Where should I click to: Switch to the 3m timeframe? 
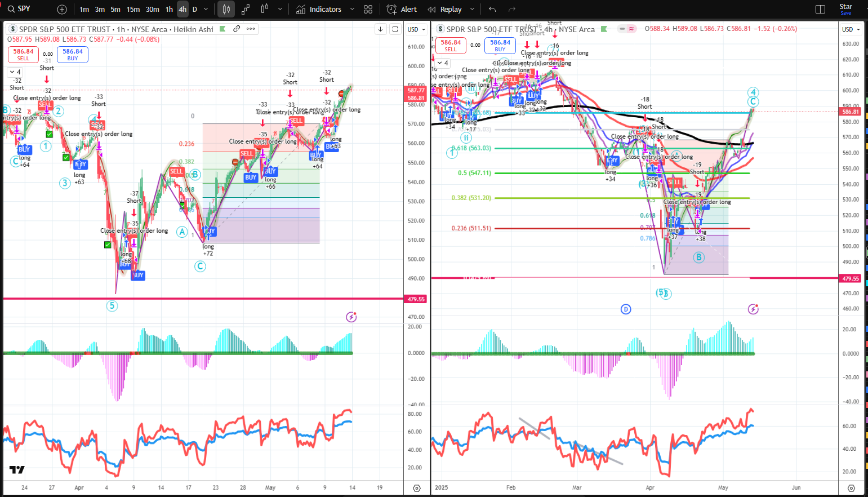click(x=100, y=10)
